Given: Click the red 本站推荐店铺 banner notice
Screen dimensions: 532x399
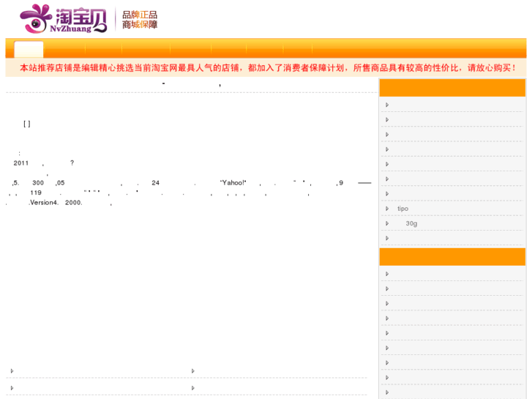Looking at the screenshot, I should point(267,68).
